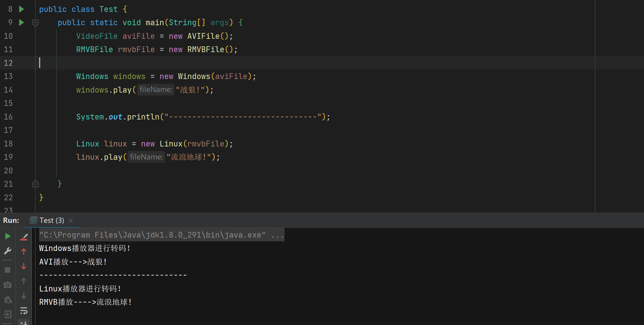644x325 pixels.
Task: Toggle scroll to end of console
Action: (24, 322)
